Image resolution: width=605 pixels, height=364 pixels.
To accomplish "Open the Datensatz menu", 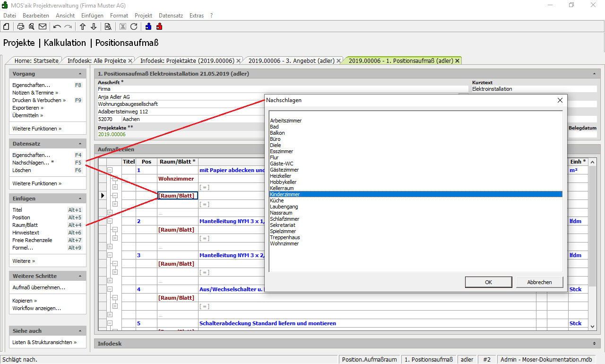I will [171, 16].
